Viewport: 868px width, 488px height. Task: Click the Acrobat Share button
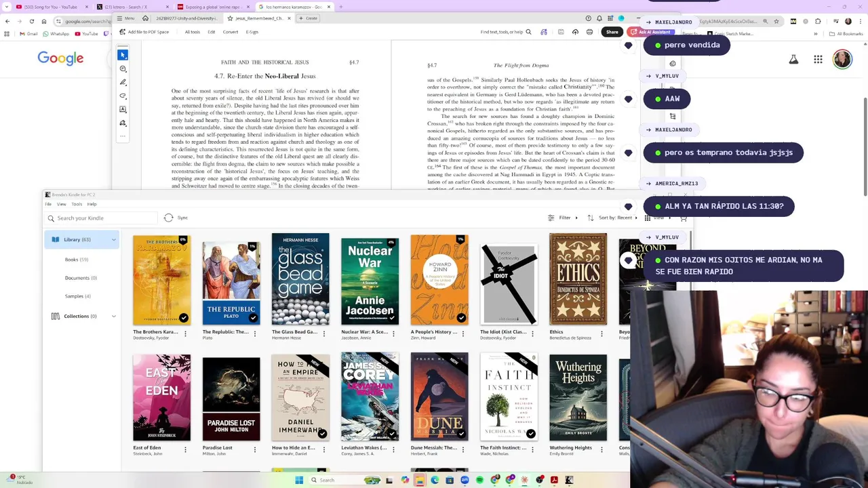pyautogui.click(x=612, y=32)
